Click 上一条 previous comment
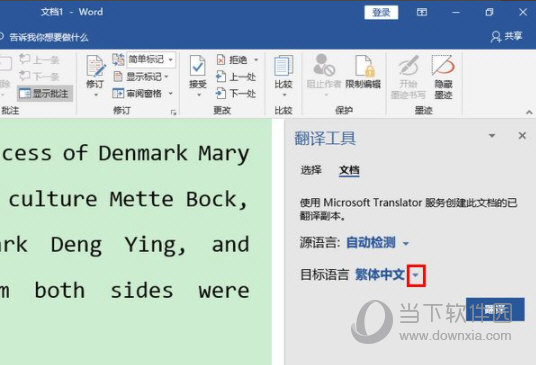The image size is (536, 365). click(x=39, y=60)
